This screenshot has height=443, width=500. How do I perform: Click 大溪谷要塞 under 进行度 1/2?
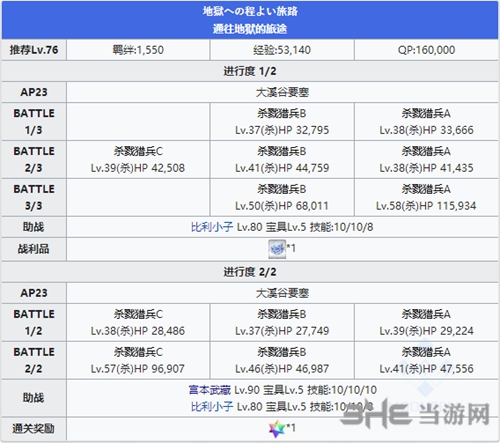pyautogui.click(x=282, y=92)
